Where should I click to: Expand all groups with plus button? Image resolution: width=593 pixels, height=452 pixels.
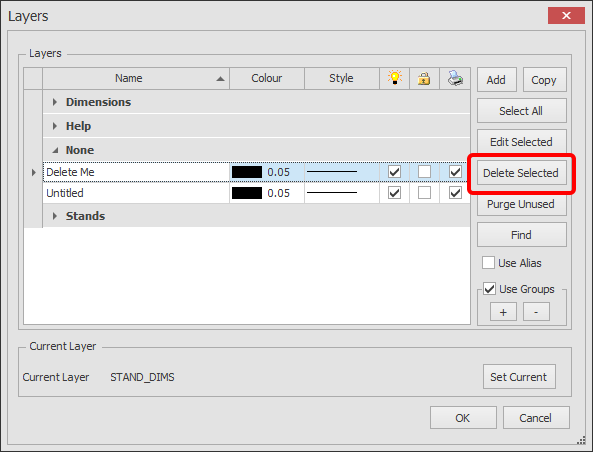coord(503,312)
